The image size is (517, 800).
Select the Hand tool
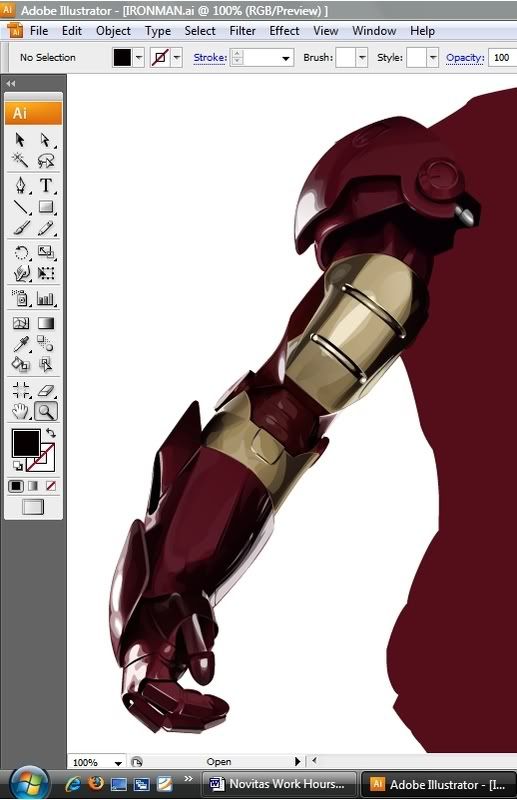click(x=20, y=411)
